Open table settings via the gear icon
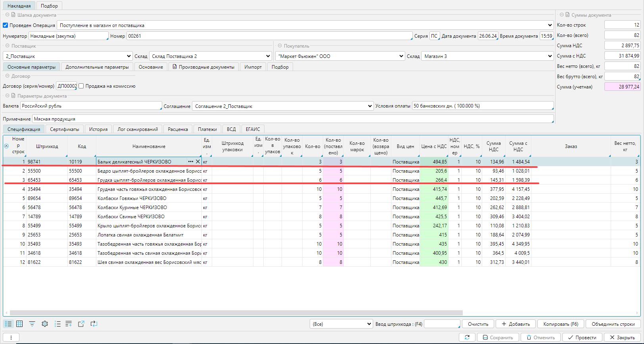Image resolution: width=644 pixels, height=344 pixels. pos(45,324)
